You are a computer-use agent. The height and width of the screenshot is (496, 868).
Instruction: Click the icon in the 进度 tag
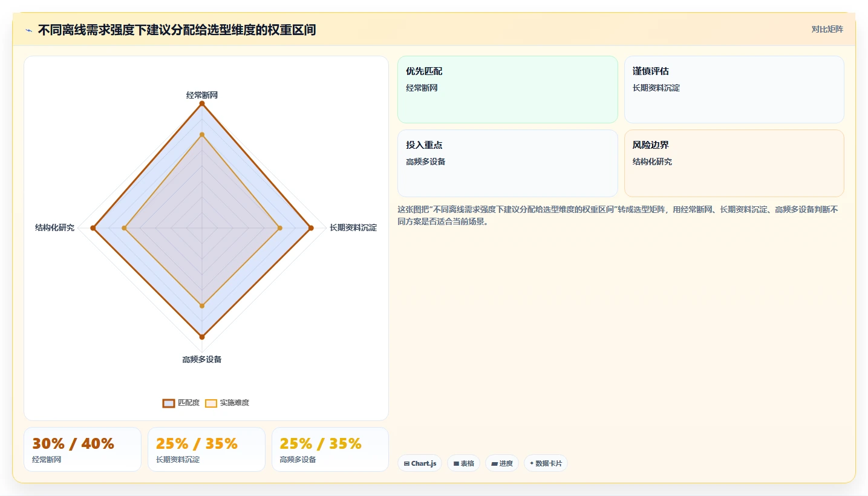pyautogui.click(x=494, y=464)
